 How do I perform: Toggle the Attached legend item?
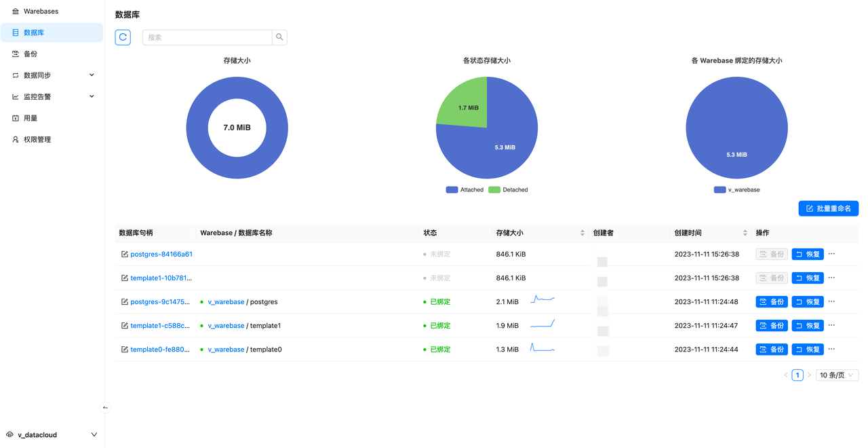point(465,190)
